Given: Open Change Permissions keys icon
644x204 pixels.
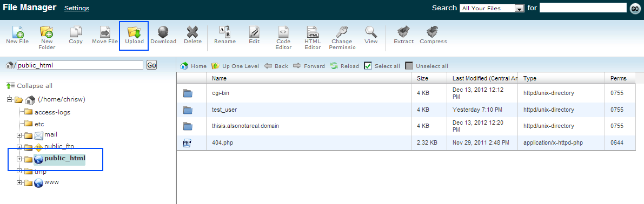Looking at the screenshot, I should (x=342, y=32).
